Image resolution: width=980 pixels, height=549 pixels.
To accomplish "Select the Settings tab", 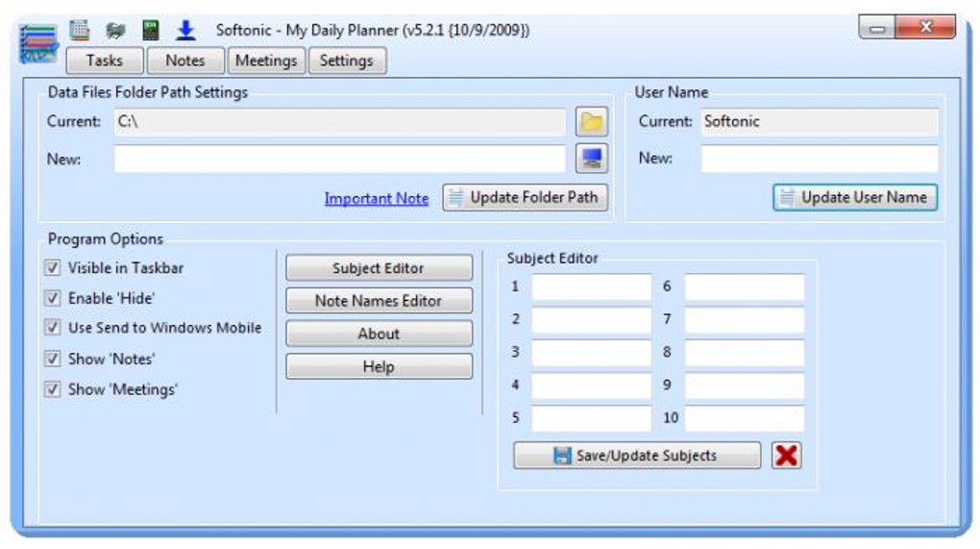I will (346, 61).
